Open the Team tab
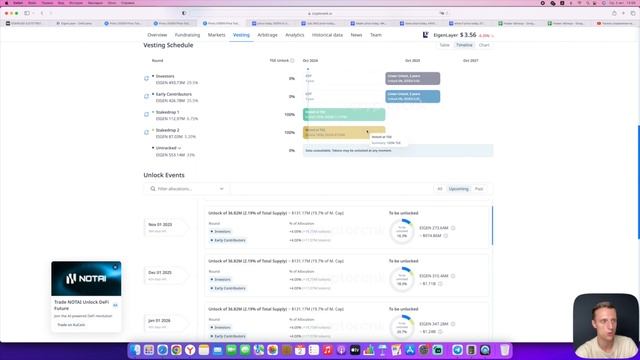 click(x=376, y=35)
